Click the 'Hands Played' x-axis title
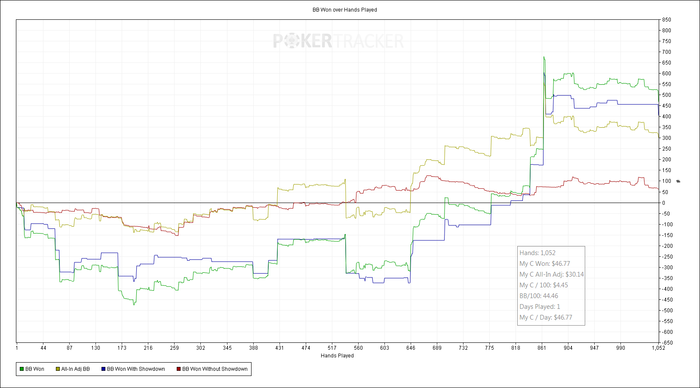Image resolution: width=700 pixels, height=388 pixels. (x=337, y=355)
